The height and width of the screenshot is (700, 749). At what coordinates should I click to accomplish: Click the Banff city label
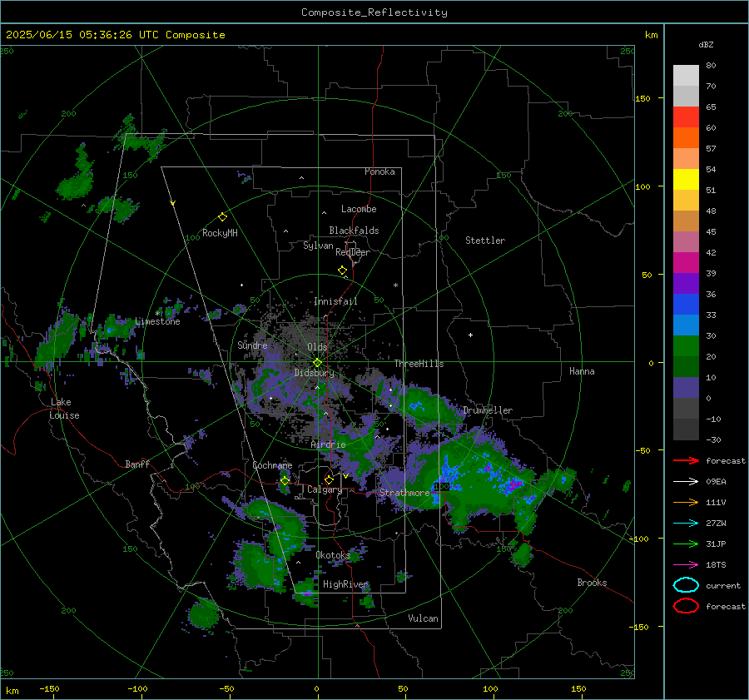coord(137,464)
